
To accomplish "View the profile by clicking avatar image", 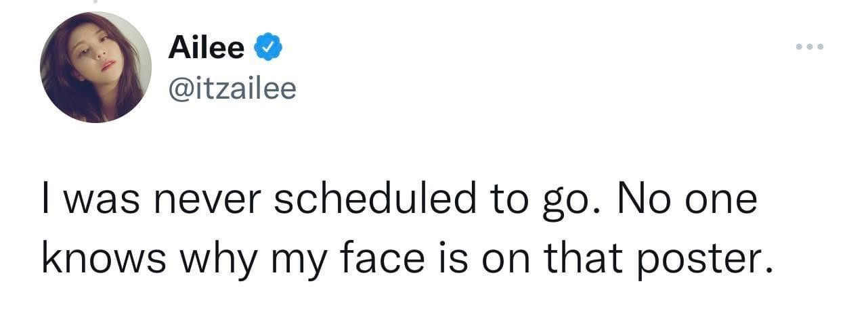I will (95, 67).
